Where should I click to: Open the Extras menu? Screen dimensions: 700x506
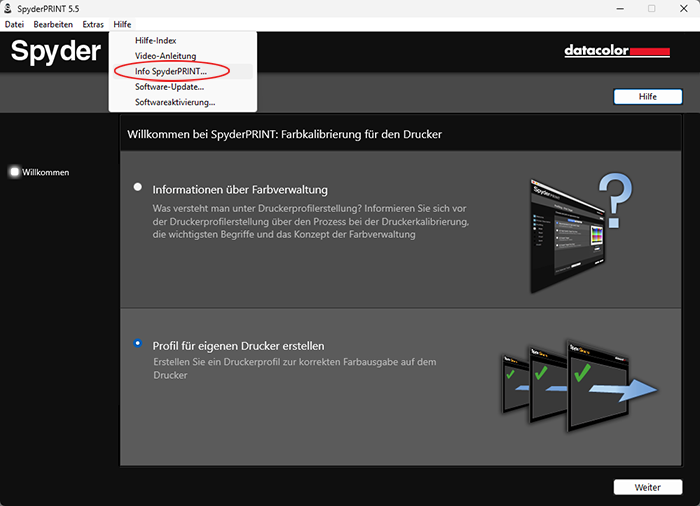pos(93,24)
